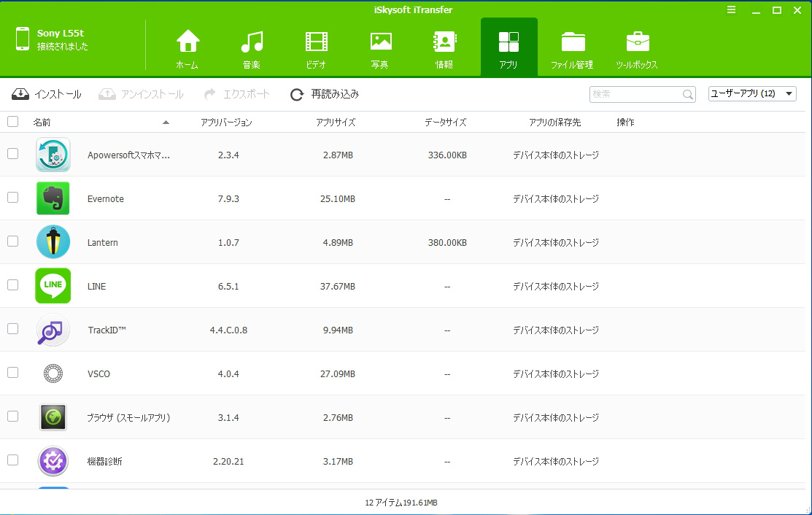Click the エクスポート (Export) button
The height and width of the screenshot is (515, 812).
(237, 94)
